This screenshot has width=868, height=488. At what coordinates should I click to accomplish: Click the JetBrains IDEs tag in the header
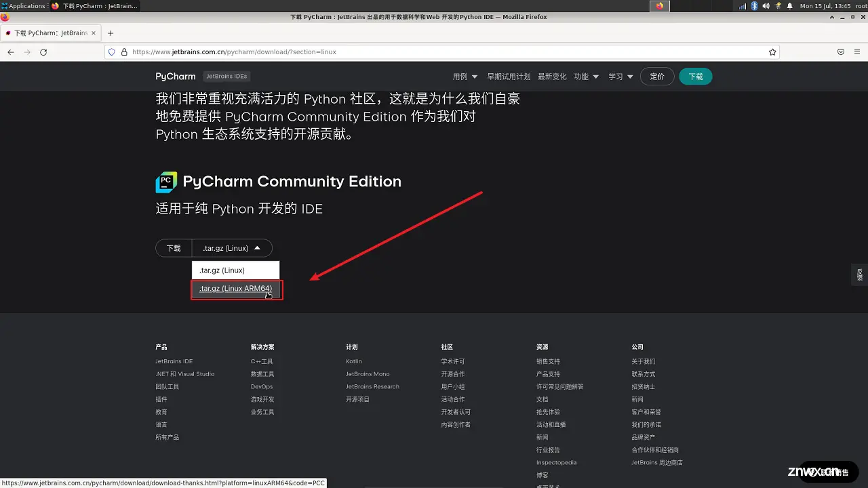click(x=226, y=77)
